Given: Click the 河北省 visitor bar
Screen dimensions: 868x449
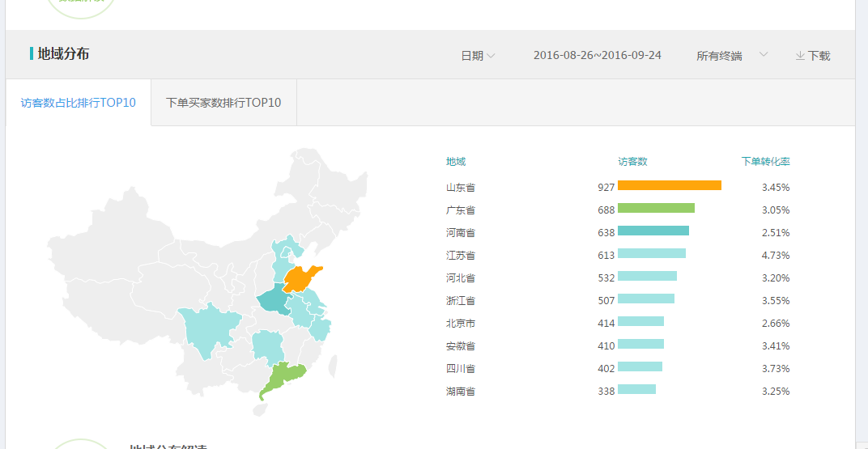Looking at the screenshot, I should pyautogui.click(x=647, y=276).
